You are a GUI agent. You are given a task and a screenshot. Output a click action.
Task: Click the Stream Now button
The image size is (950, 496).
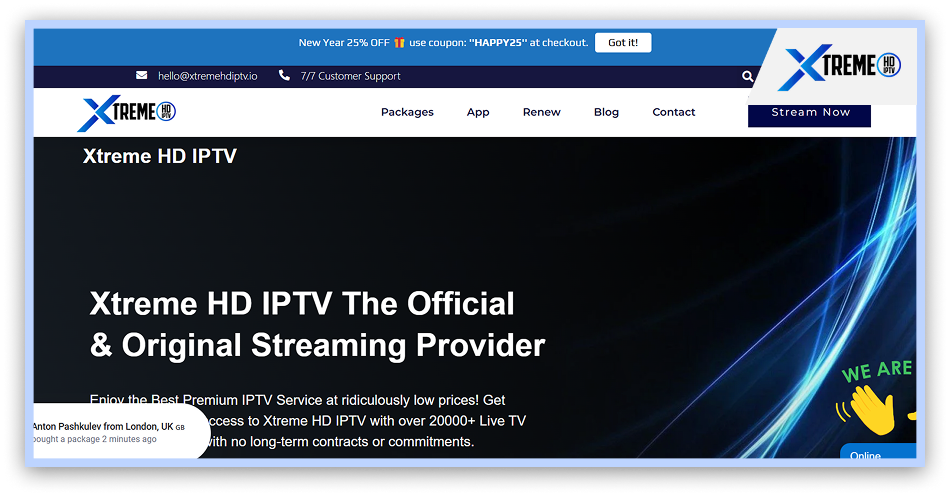click(809, 115)
